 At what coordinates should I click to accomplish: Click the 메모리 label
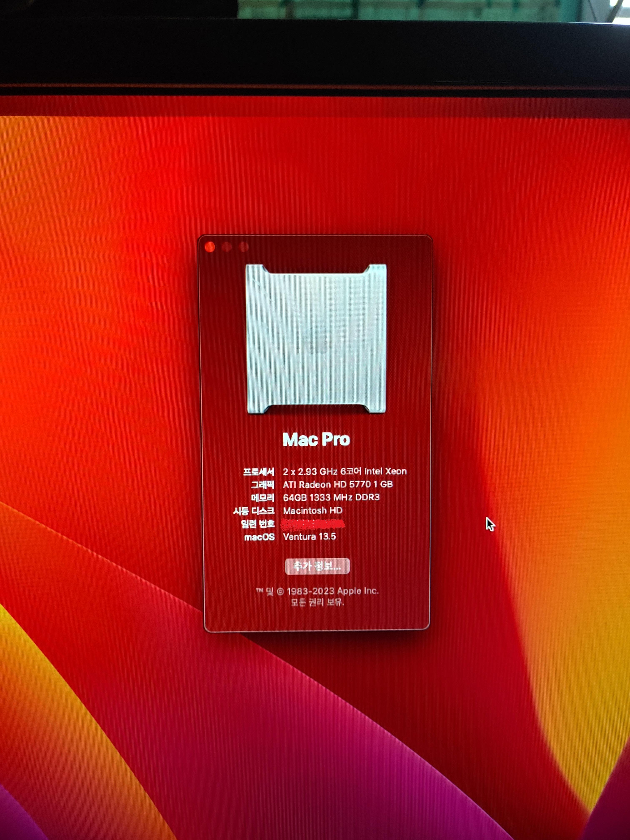tap(262, 498)
